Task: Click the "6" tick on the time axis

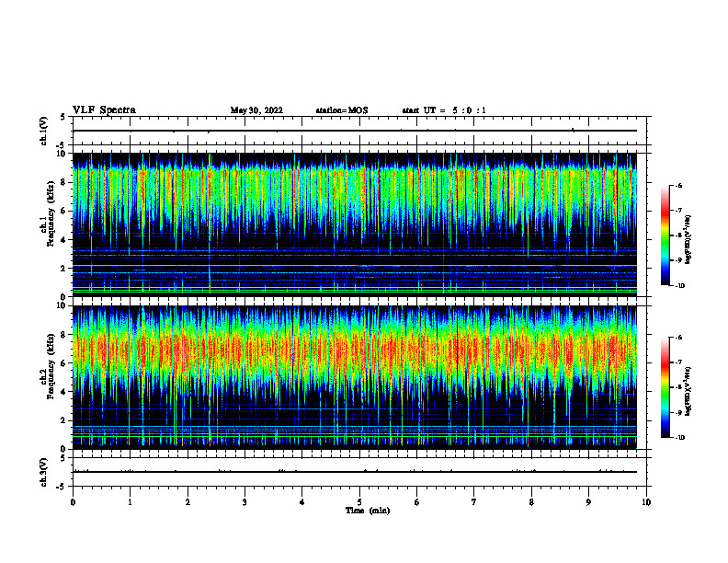Action: click(x=417, y=502)
